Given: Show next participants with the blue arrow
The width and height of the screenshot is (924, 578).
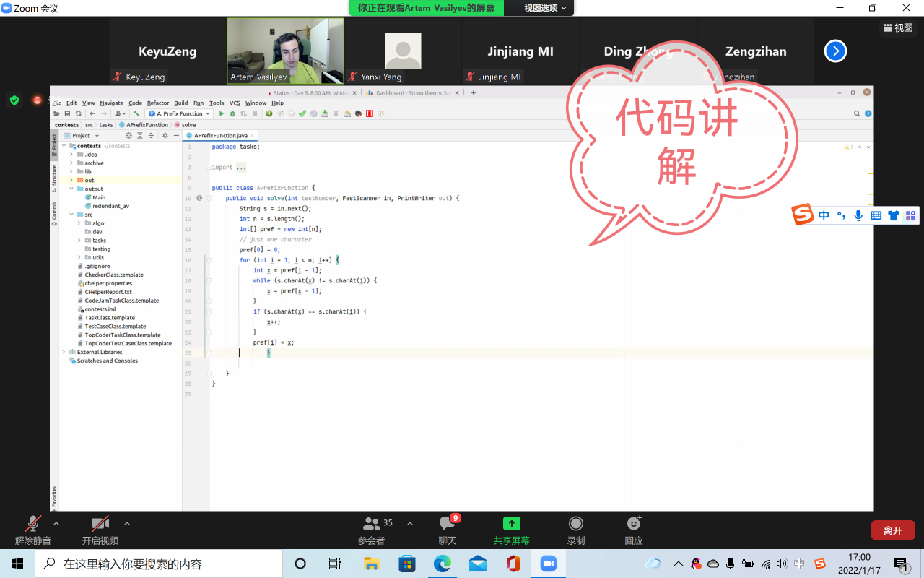Looking at the screenshot, I should pos(835,51).
